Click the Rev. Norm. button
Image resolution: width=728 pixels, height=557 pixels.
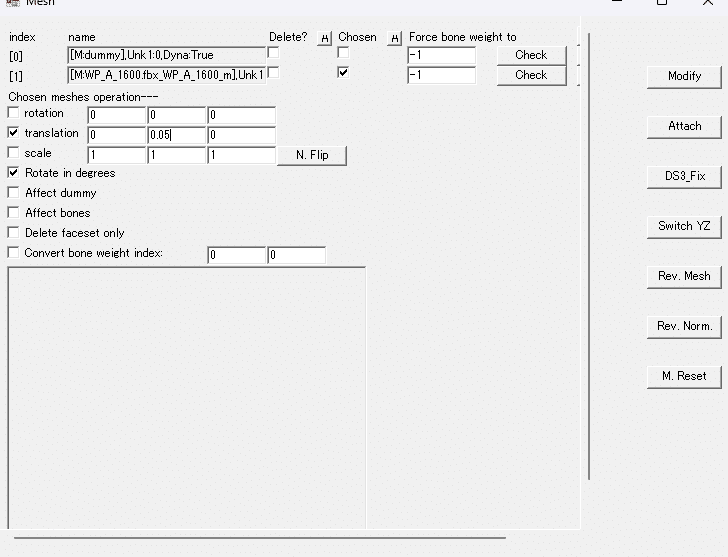click(684, 327)
